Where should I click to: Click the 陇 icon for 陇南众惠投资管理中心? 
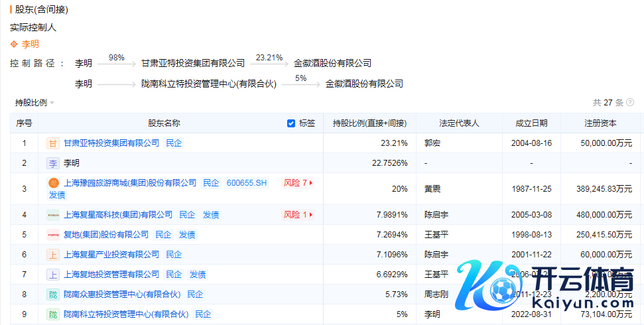(53, 294)
